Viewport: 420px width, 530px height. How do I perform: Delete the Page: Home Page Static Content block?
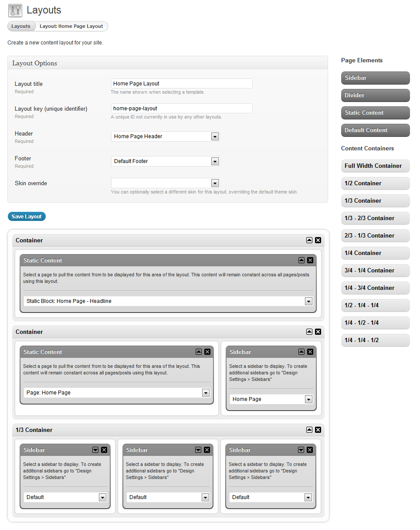[207, 352]
